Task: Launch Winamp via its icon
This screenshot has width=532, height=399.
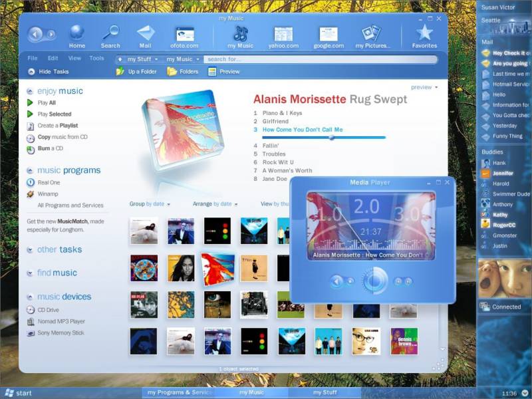Action: (31, 194)
